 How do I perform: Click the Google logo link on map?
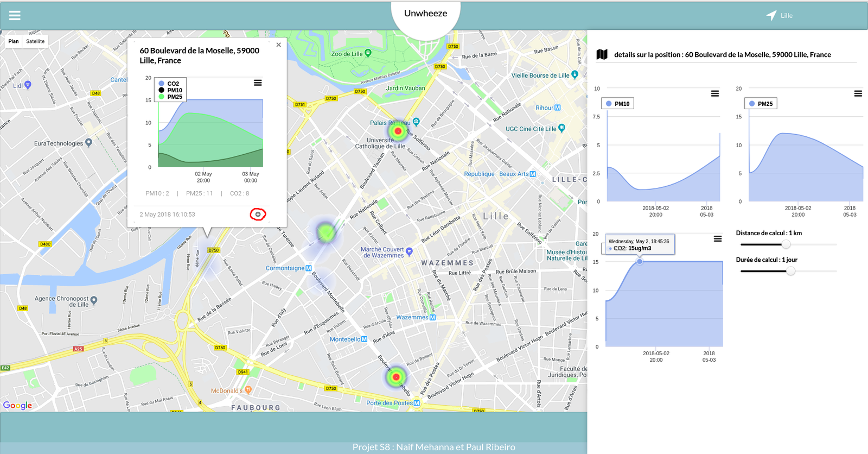tap(17, 405)
